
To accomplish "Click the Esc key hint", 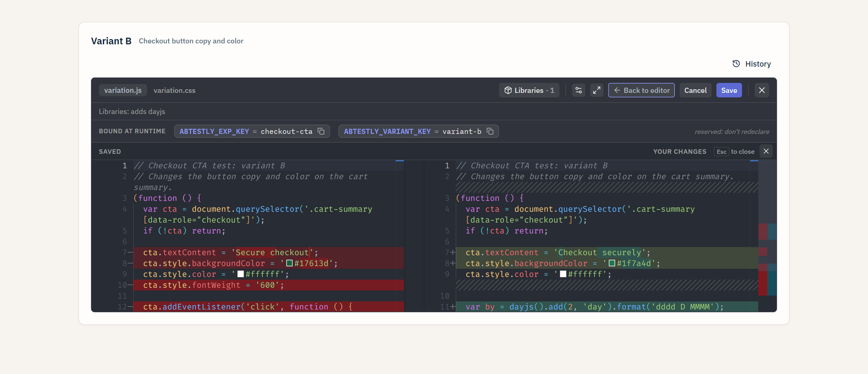I will (x=721, y=151).
